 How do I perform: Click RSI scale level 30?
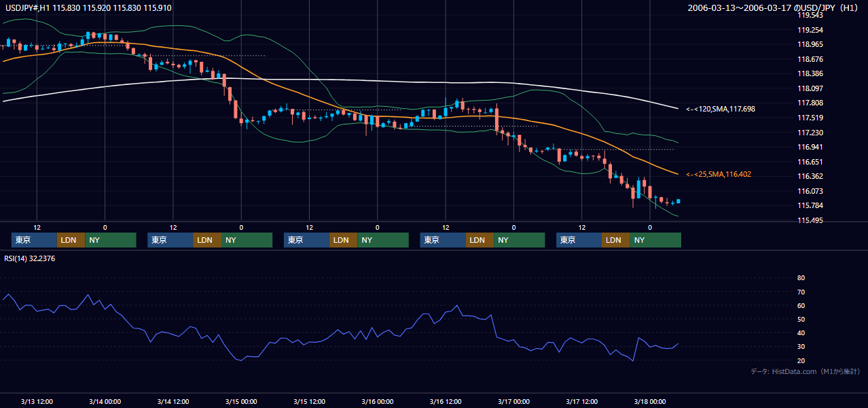801,347
